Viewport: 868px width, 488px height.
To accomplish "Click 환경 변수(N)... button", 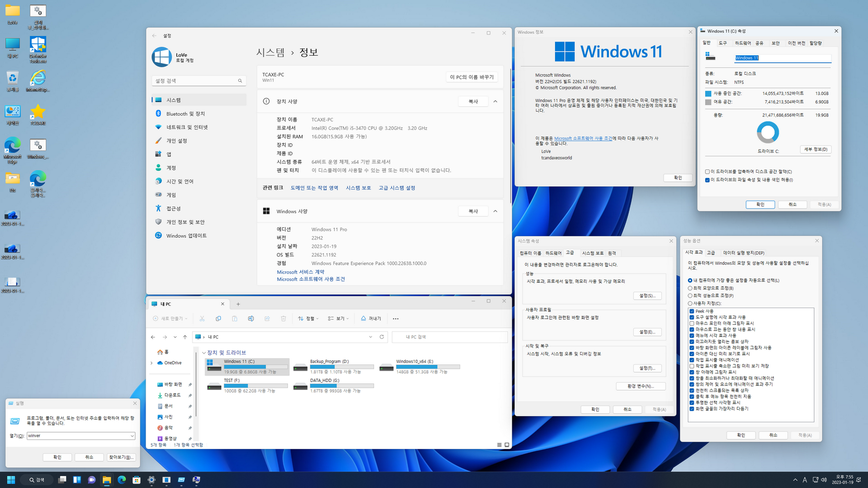I will 641,386.
